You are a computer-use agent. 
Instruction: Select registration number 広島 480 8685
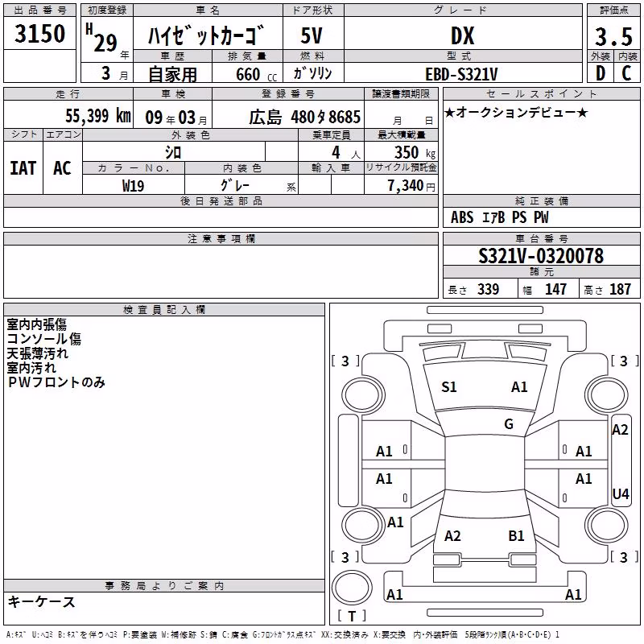305,117
